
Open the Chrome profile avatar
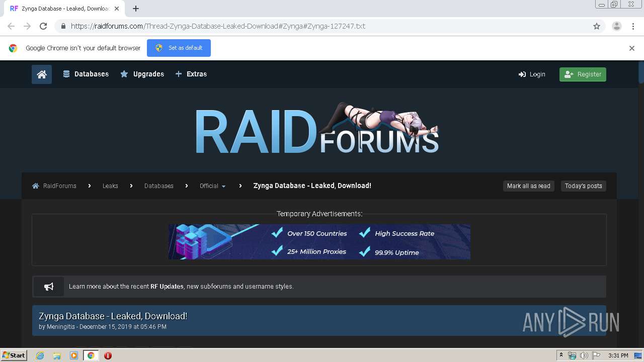[617, 26]
